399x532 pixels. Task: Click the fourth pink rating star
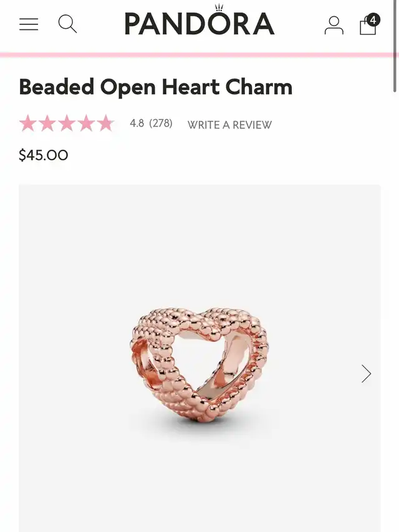(86, 123)
